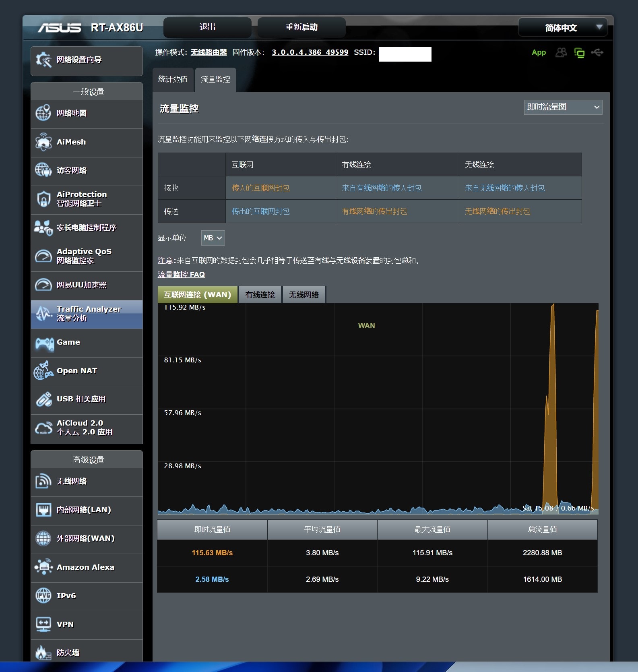Click the Adaptive QoS gauge icon

43,256
